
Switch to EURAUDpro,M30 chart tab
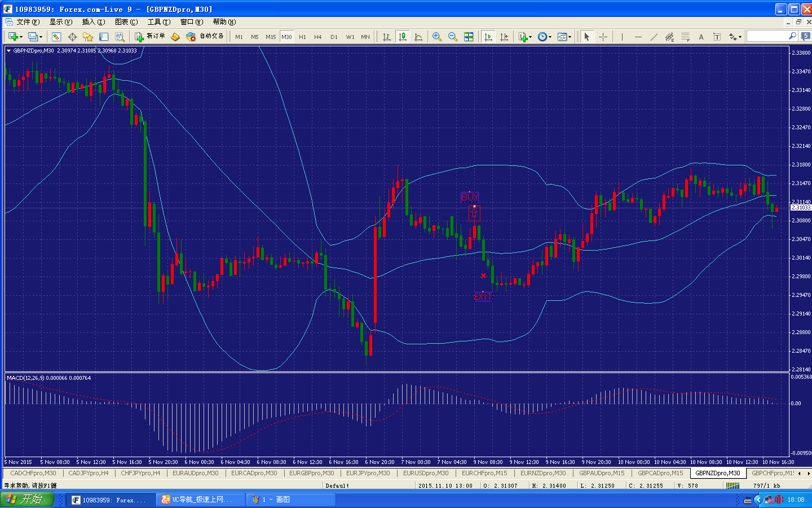[196, 473]
